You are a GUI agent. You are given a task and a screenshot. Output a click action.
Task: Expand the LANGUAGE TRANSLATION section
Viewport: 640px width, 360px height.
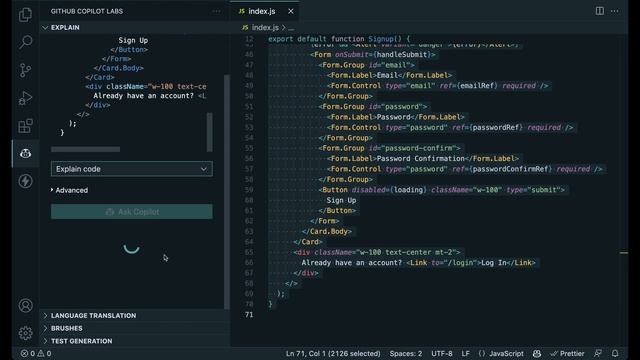(135, 316)
